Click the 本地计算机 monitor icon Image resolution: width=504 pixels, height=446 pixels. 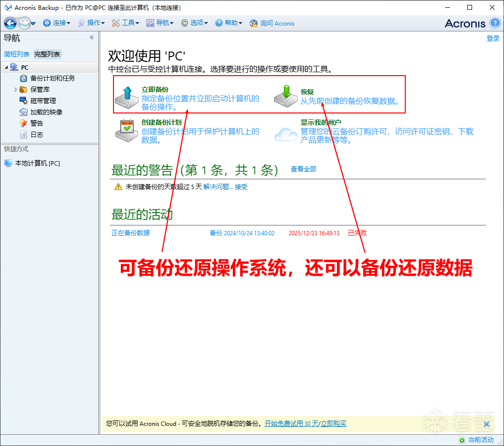pos(8,163)
